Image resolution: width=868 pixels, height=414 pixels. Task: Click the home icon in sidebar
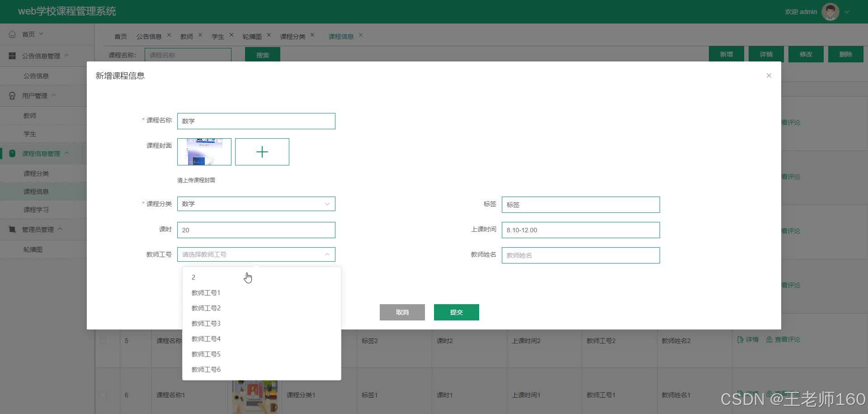pyautogui.click(x=12, y=34)
